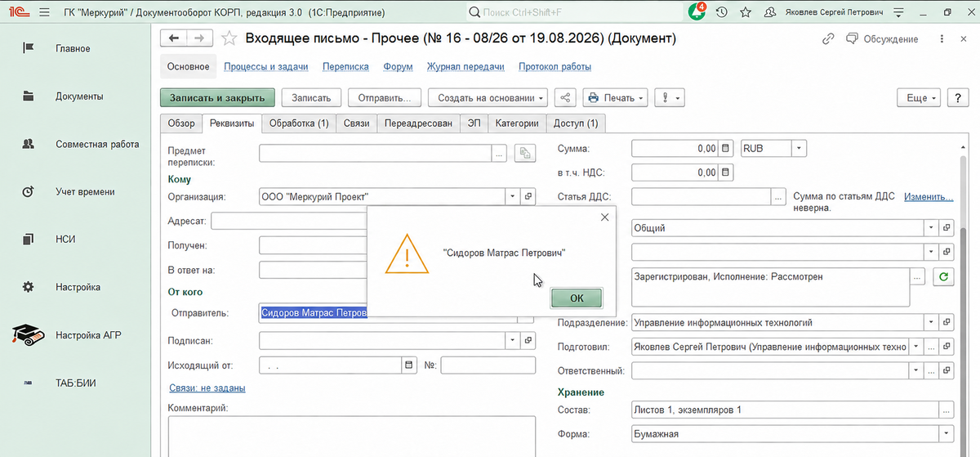980x457 pixels.
Task: Open the favorites star in the title bar
Action: click(x=746, y=13)
